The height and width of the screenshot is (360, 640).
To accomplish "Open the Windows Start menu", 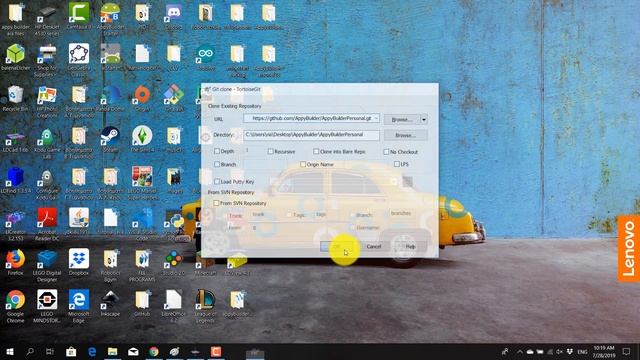I will pos(9,351).
